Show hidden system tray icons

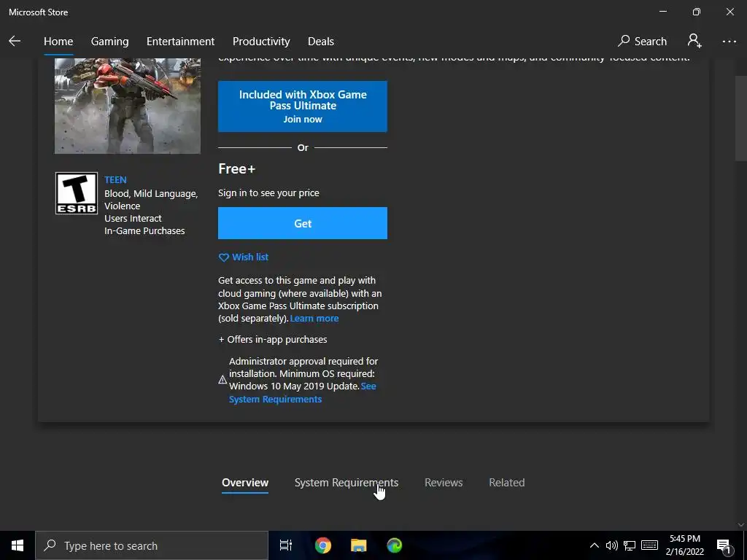click(594, 545)
